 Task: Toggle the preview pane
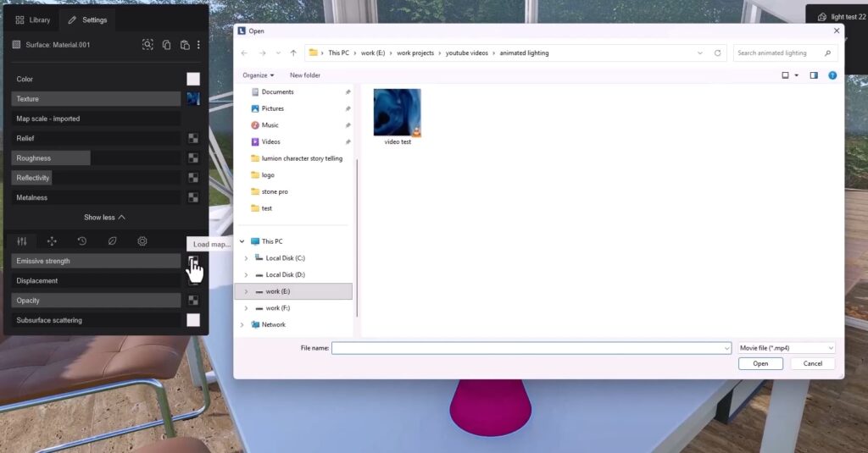pyautogui.click(x=814, y=75)
